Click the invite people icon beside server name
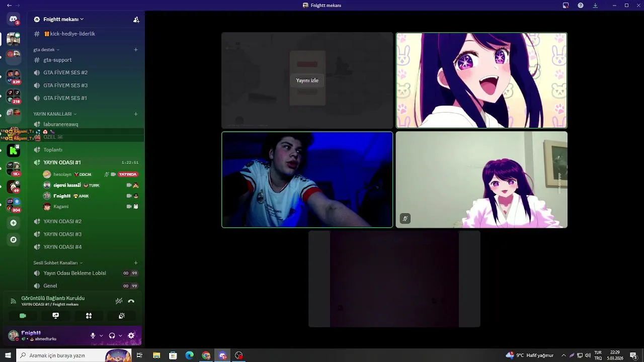The height and width of the screenshot is (362, 644). coord(136,20)
